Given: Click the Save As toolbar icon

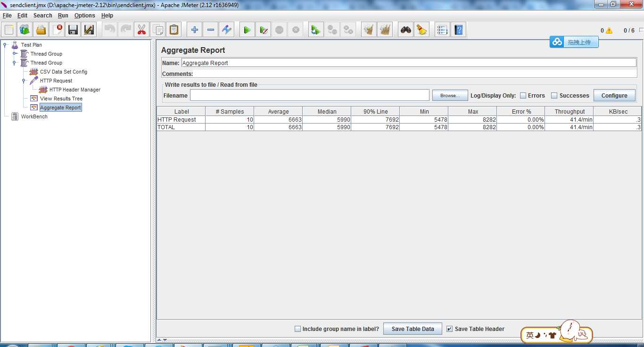Looking at the screenshot, I should (89, 30).
